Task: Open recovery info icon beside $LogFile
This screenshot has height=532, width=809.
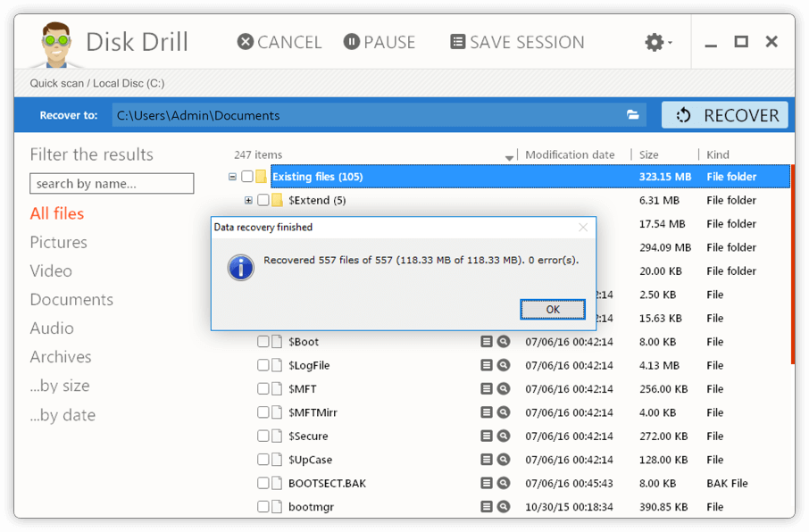Action: click(x=487, y=364)
